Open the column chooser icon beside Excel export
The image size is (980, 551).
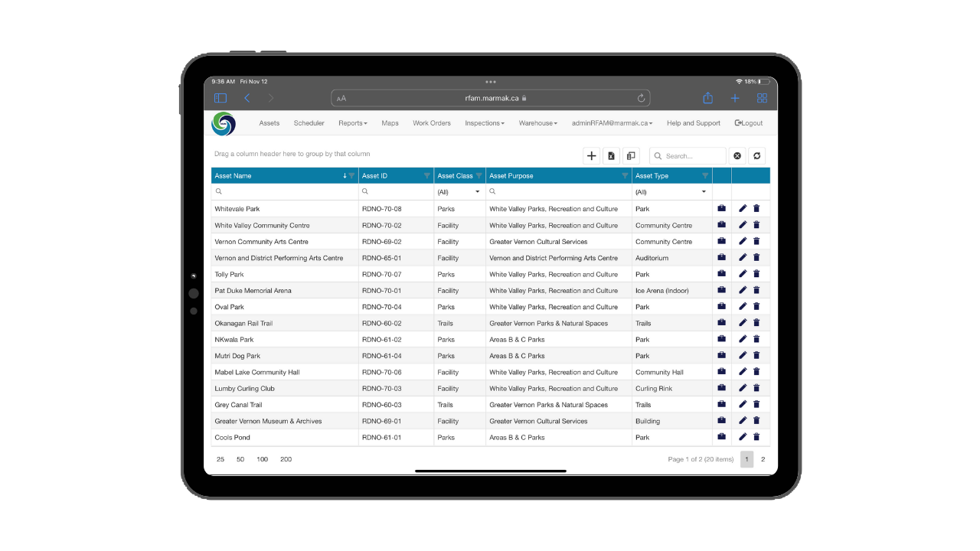[631, 155]
